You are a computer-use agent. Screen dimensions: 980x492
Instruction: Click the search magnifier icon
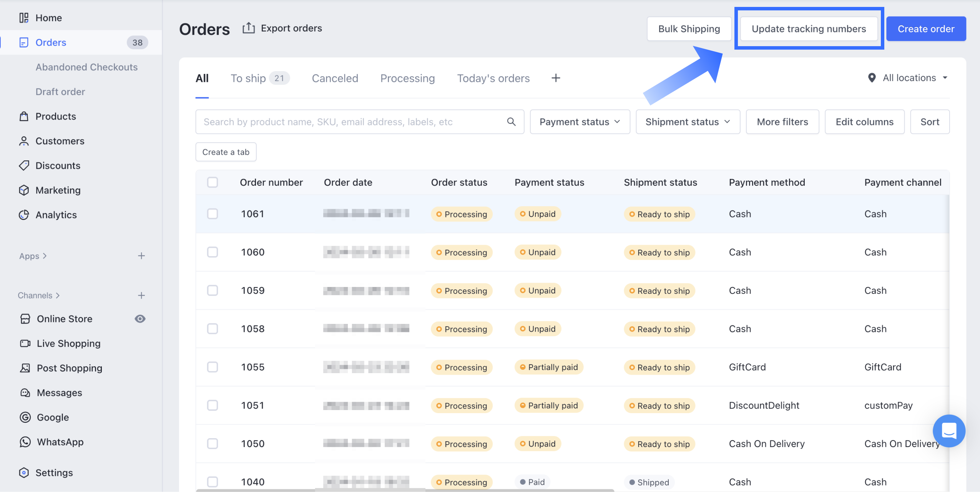[x=511, y=122]
